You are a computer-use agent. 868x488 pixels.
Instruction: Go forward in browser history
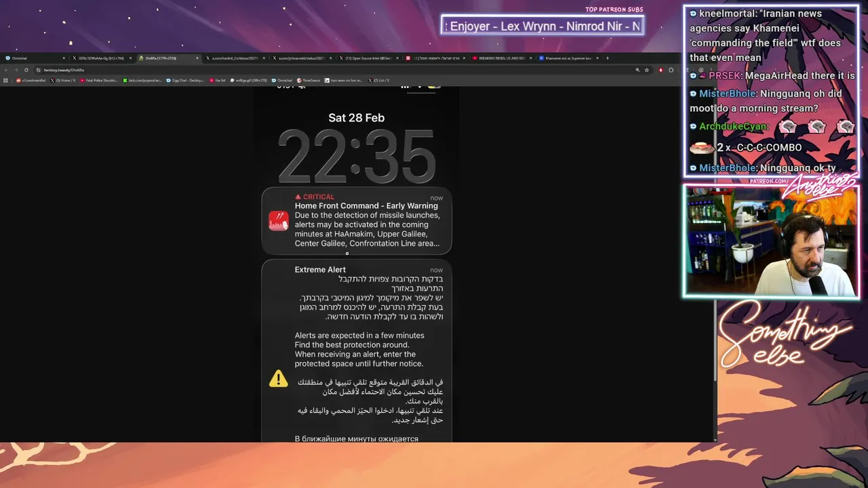coord(16,70)
